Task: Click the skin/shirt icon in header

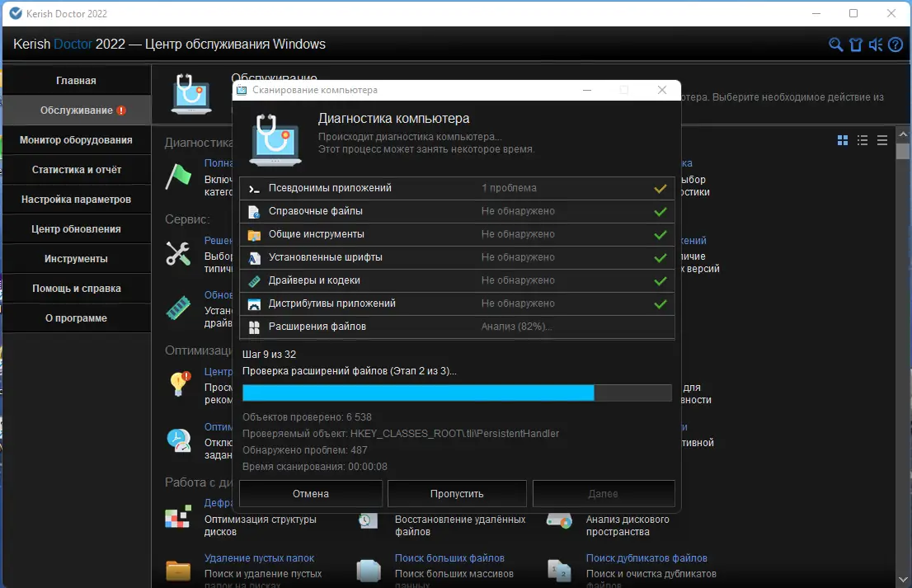Action: click(x=856, y=45)
